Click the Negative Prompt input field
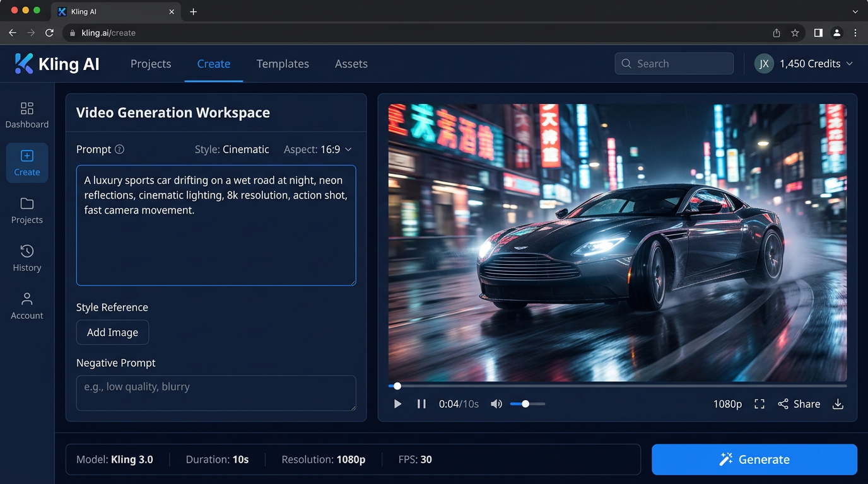The height and width of the screenshot is (484, 868). pos(216,393)
